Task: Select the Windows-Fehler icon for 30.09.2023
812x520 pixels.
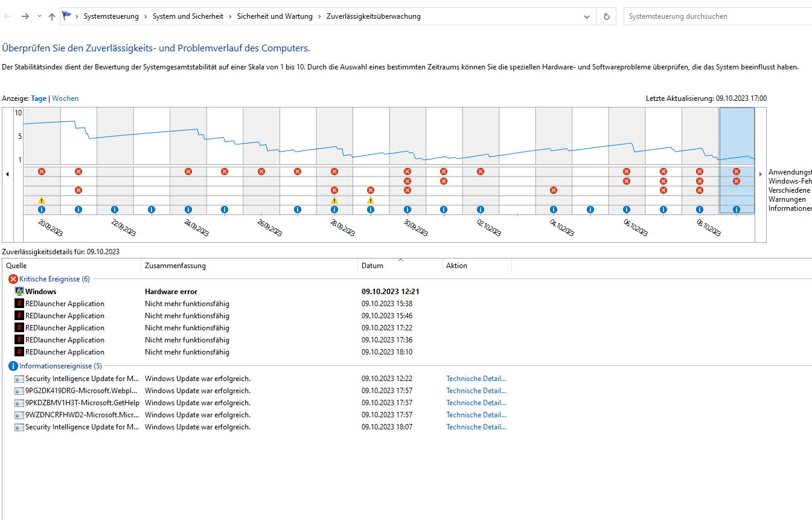Action: click(x=408, y=181)
